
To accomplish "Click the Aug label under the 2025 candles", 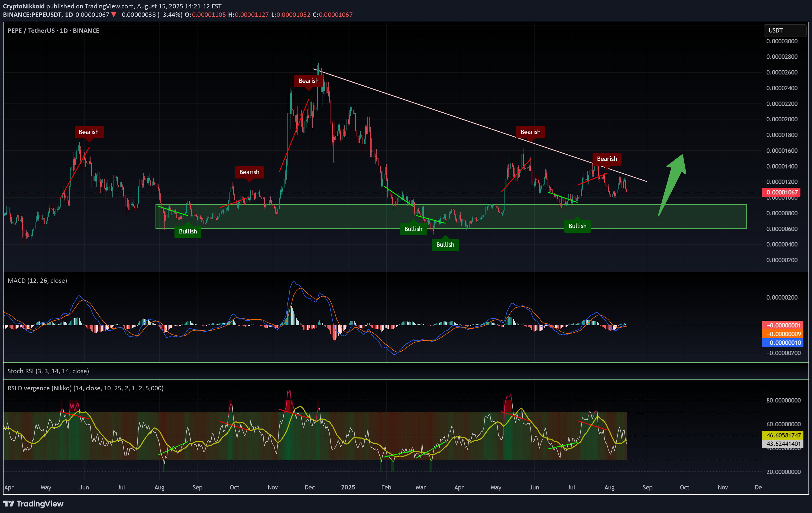I will 609,487.
